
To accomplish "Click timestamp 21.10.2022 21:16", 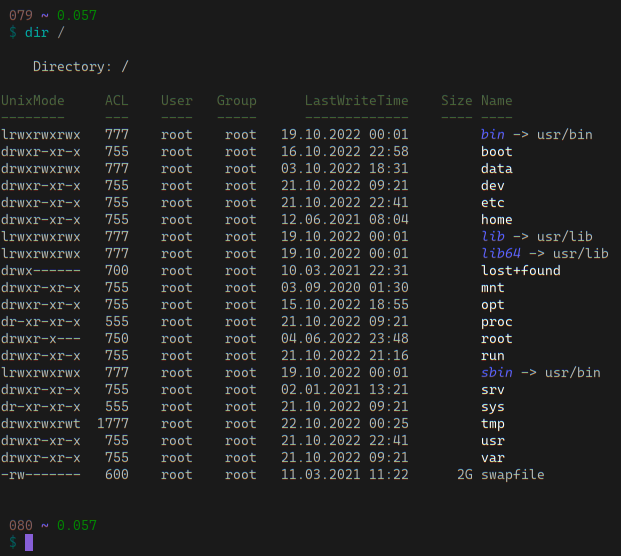I will click(x=345, y=356).
